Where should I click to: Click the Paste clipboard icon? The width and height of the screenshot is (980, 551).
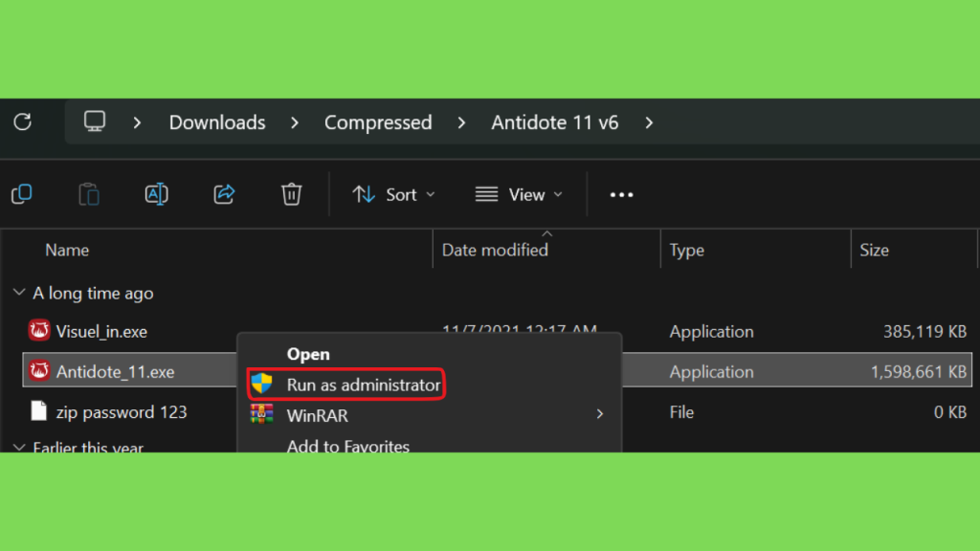[x=89, y=195]
